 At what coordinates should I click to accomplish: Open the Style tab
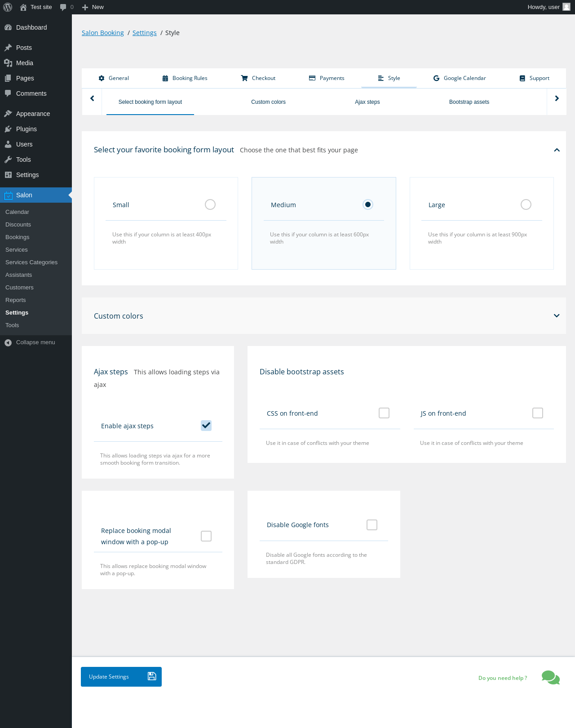tap(389, 78)
